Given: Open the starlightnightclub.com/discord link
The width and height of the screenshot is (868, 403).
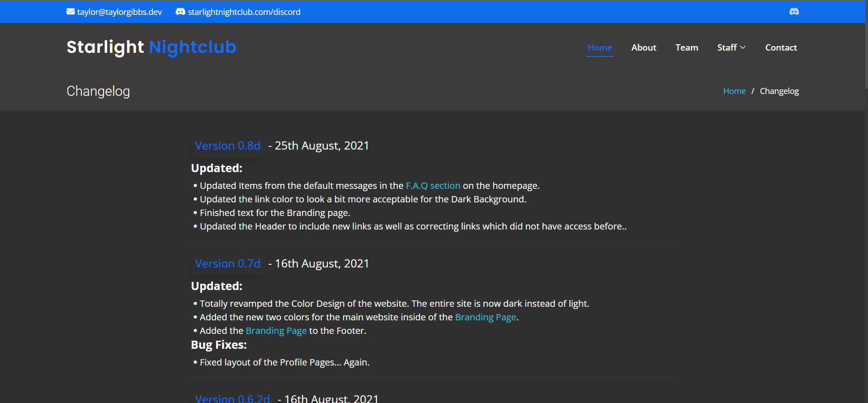Looking at the screenshot, I should click(x=244, y=12).
